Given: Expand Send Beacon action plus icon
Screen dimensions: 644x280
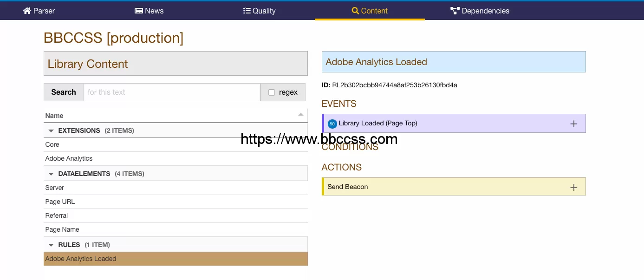Looking at the screenshot, I should point(574,187).
